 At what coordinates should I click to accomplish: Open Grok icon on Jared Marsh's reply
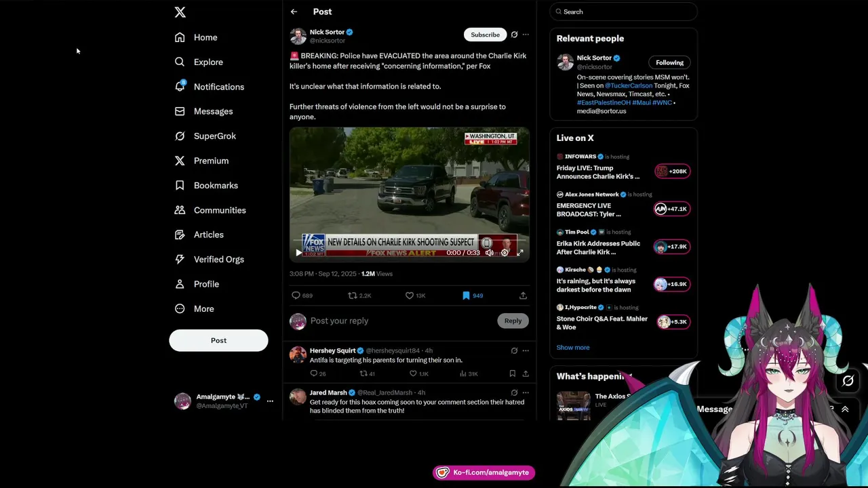pyautogui.click(x=514, y=392)
